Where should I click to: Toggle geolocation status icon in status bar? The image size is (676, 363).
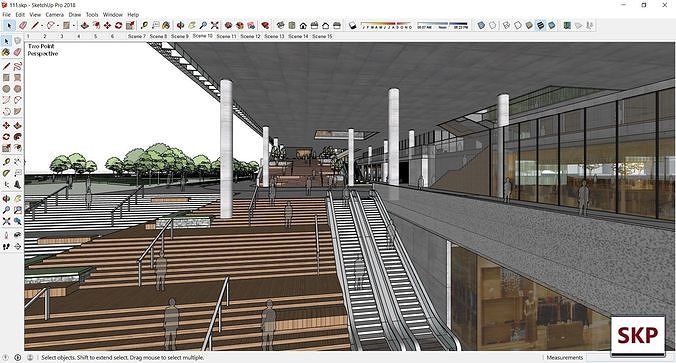point(6,357)
